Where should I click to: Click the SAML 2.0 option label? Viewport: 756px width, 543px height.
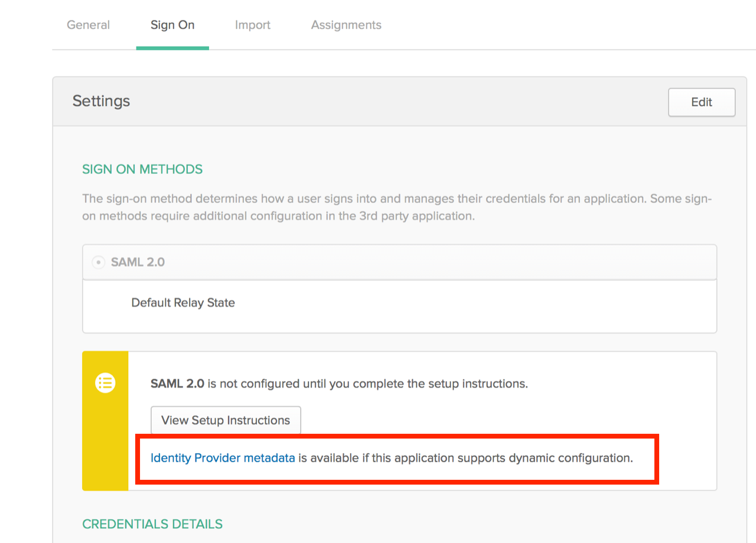[x=138, y=262]
